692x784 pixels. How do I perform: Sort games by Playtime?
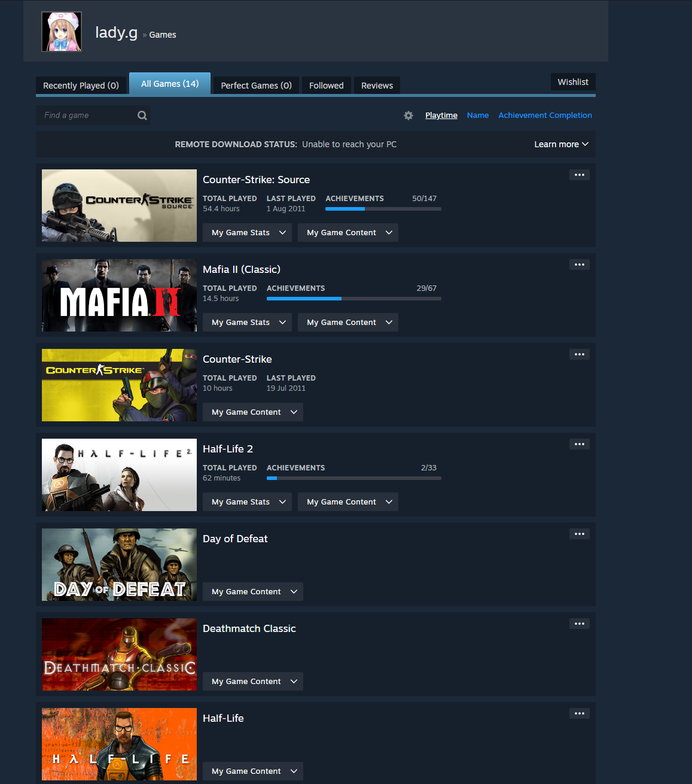tap(441, 116)
